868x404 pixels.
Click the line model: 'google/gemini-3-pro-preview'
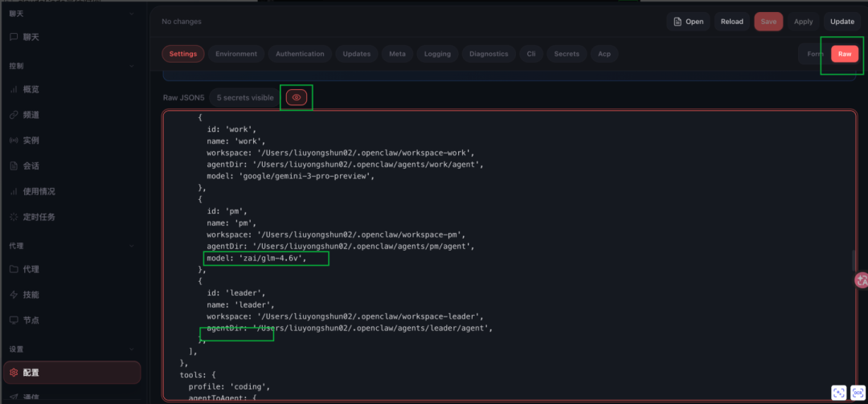tap(291, 176)
